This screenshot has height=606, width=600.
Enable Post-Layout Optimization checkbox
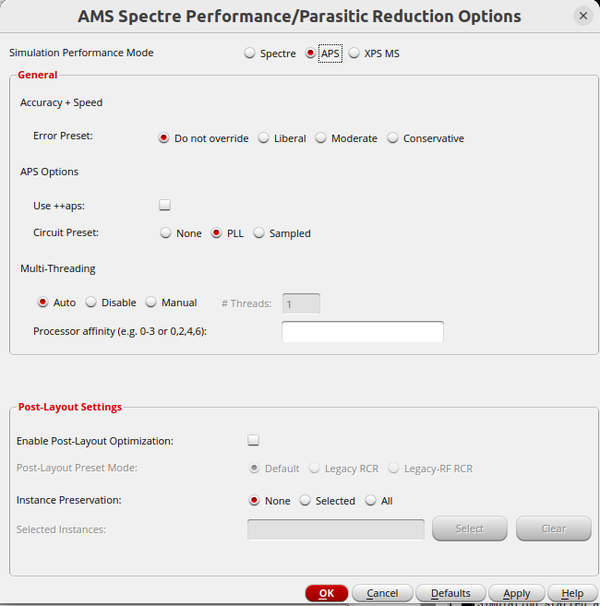pyautogui.click(x=253, y=440)
